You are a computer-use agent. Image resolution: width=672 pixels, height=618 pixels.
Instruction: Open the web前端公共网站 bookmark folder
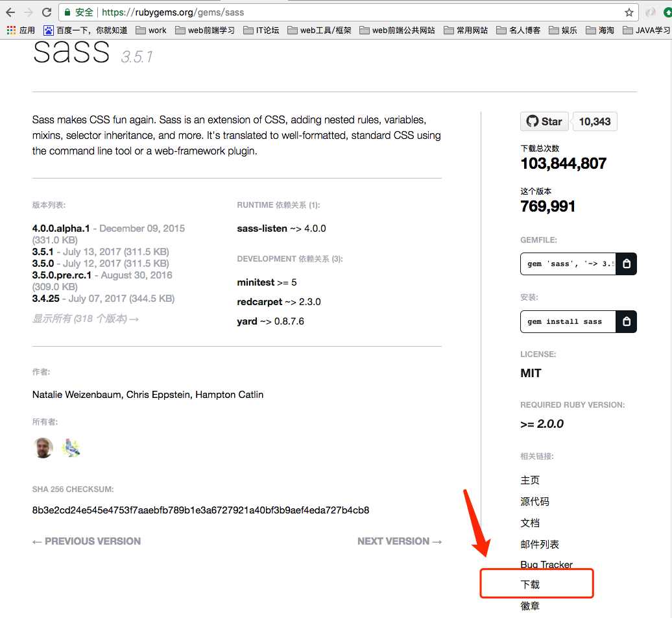397,30
